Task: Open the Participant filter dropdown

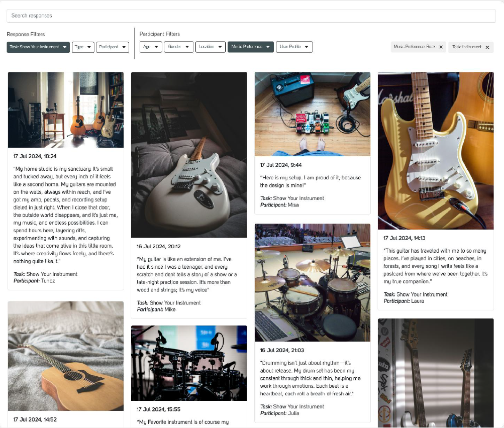Action: (x=113, y=47)
